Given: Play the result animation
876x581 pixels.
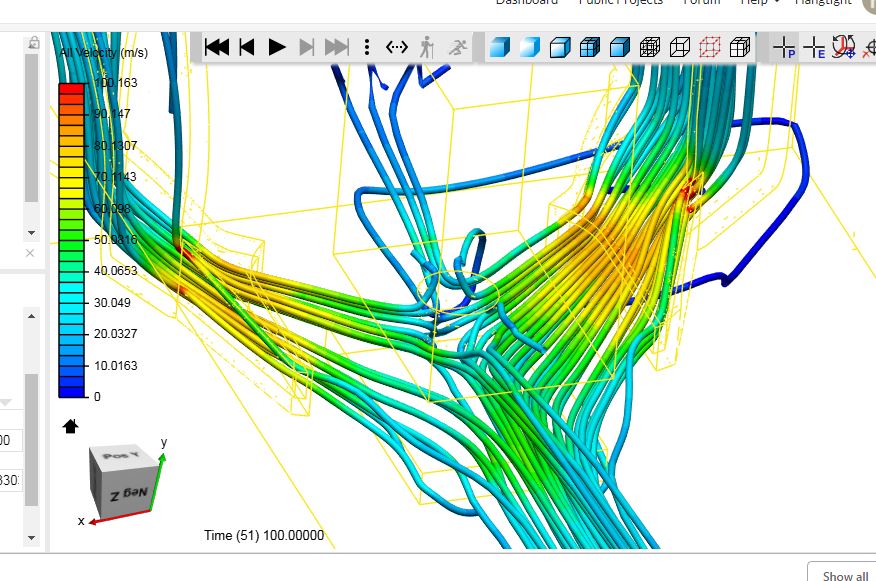Looking at the screenshot, I should tap(277, 47).
